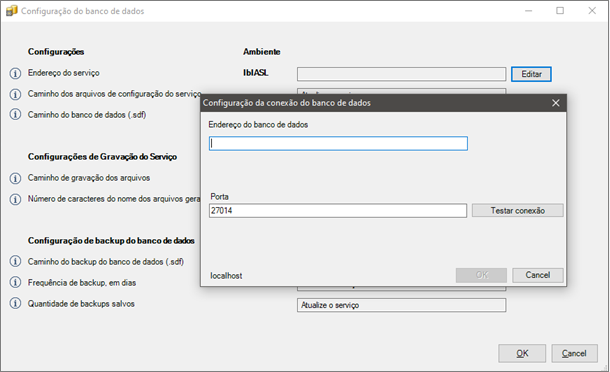Click the disabled OK in connection dialog

pos(481,275)
